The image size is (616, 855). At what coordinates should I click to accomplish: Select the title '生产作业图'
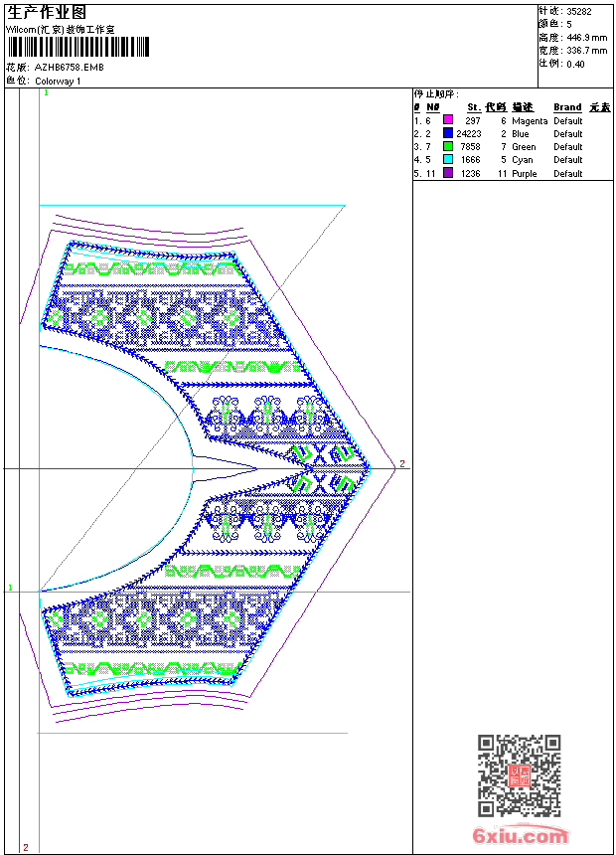(x=47, y=12)
